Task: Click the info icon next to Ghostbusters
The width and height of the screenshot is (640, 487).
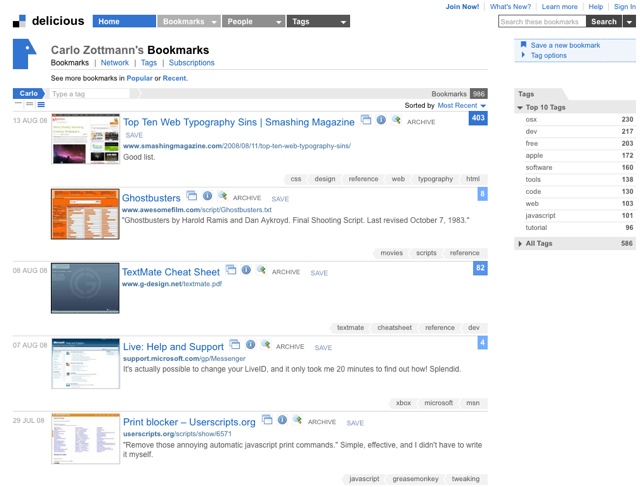Action: 207,196
